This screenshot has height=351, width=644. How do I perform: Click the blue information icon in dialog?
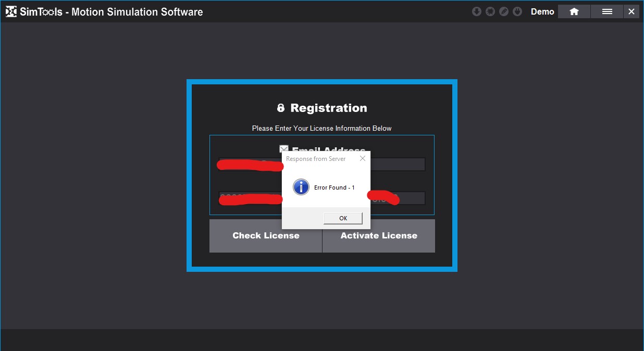click(x=301, y=187)
